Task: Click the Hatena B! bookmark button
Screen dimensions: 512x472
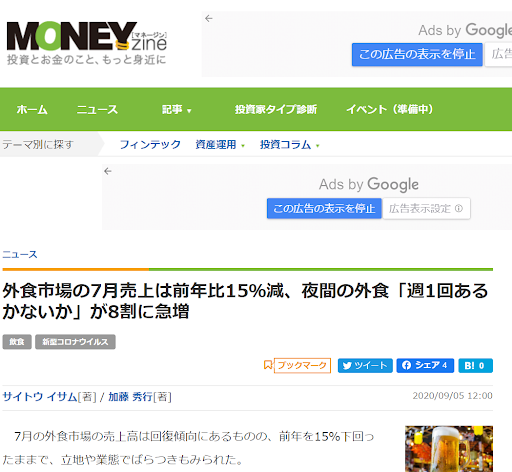Action: coord(475,366)
